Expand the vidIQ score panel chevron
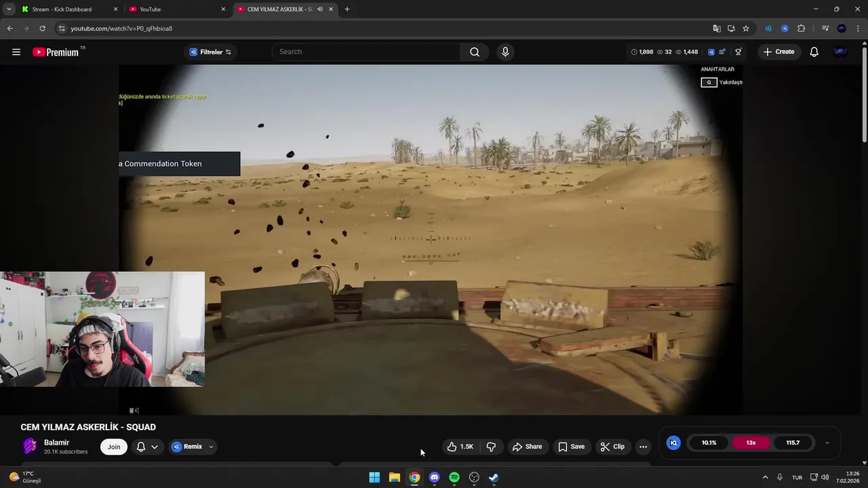The height and width of the screenshot is (488, 868). coord(827,443)
